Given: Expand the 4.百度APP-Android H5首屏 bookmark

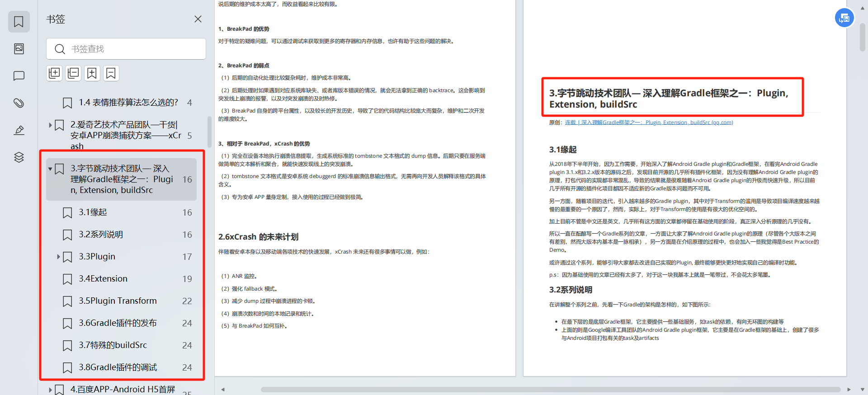Looking at the screenshot, I should (50, 389).
